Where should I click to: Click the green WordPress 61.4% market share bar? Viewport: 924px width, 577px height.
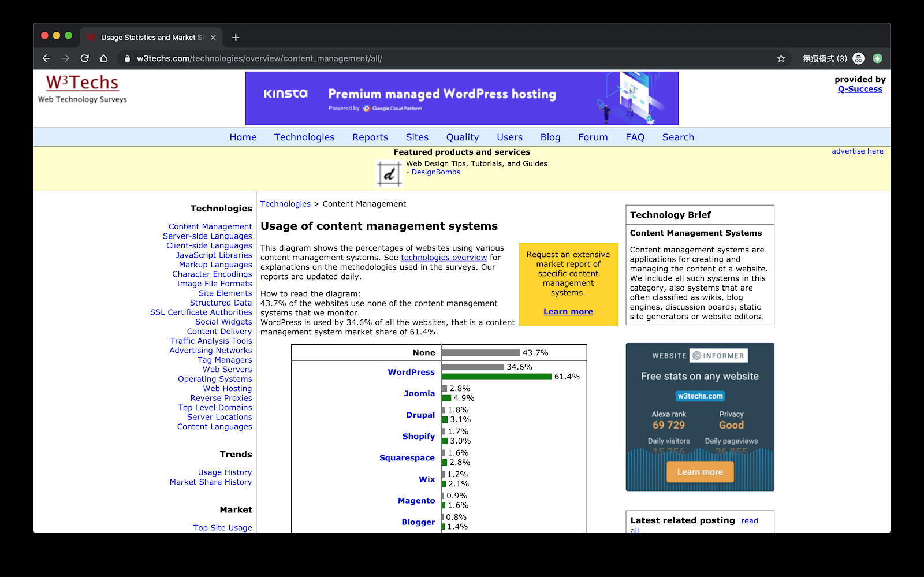click(497, 377)
